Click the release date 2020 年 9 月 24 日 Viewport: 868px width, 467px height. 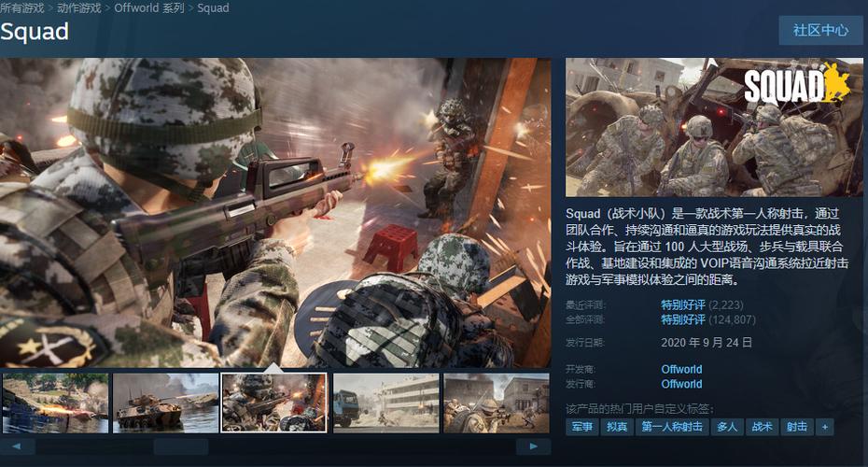pos(707,343)
